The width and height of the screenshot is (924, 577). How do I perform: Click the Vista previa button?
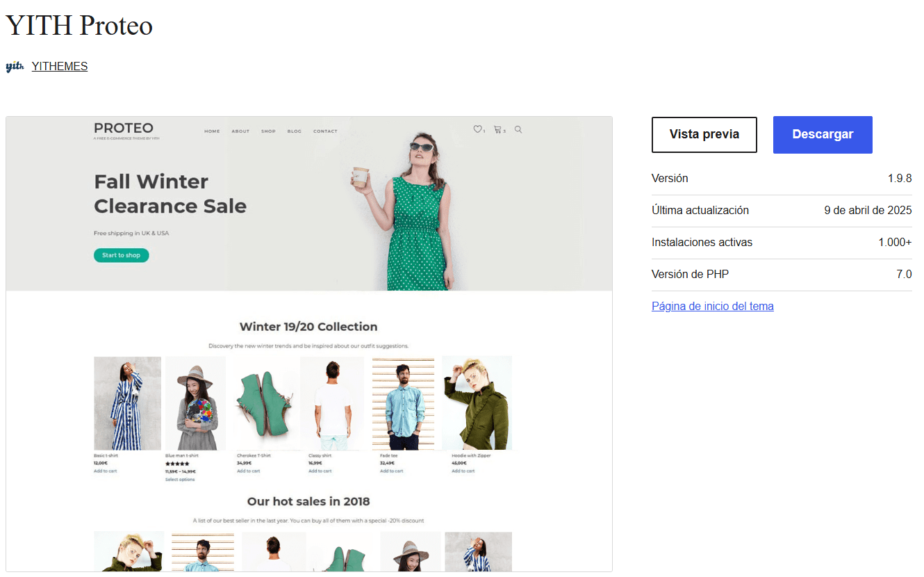[x=704, y=135]
